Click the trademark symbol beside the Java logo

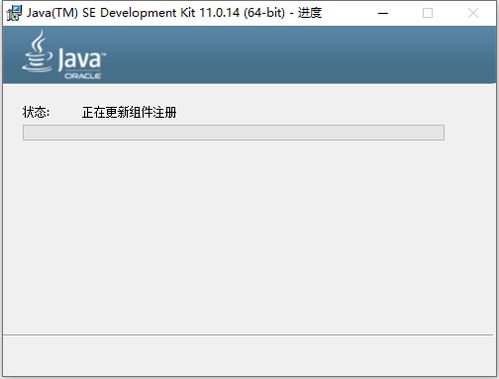coord(103,54)
